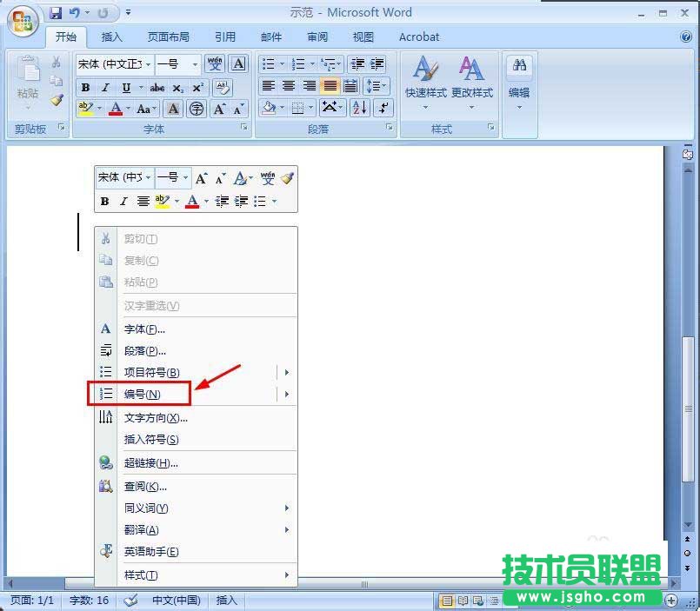700x611 pixels.
Task: Click the Paste clipboard icon in ribbon
Action: pos(28,70)
